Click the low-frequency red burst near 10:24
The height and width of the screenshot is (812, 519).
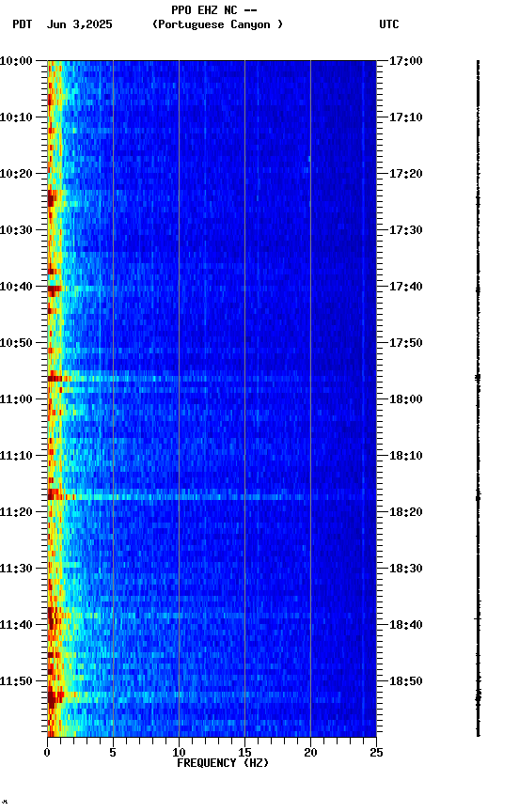tap(52, 198)
